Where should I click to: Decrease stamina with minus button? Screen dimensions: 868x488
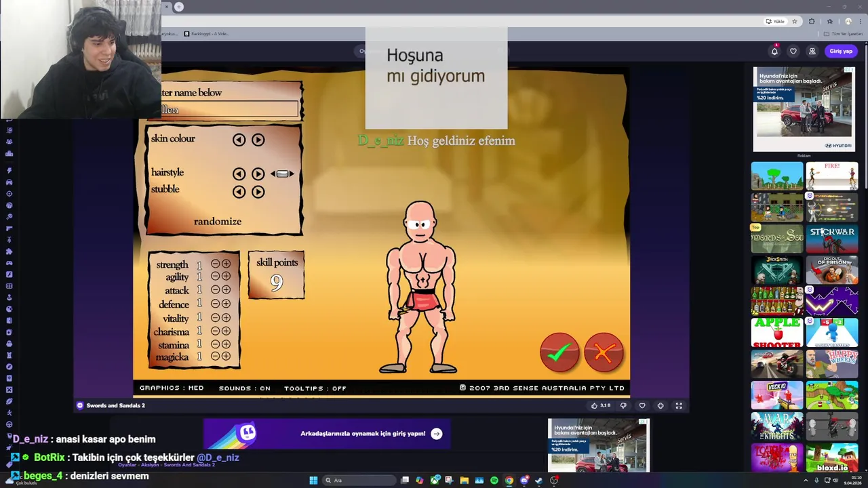point(216,344)
